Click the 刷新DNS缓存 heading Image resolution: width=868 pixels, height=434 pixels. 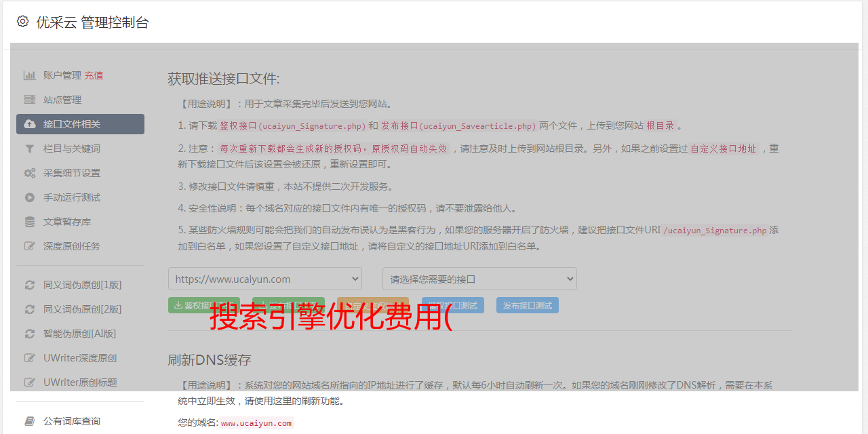(210, 359)
